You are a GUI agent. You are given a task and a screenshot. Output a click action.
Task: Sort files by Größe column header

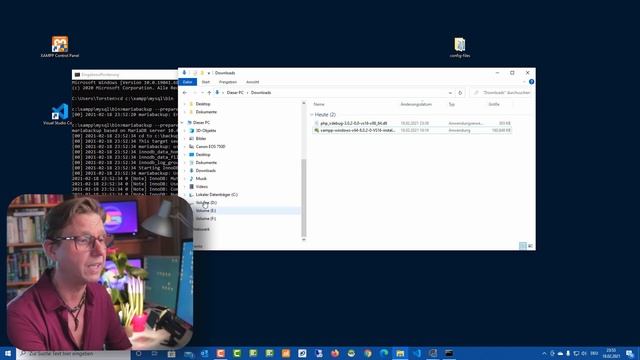click(x=494, y=104)
